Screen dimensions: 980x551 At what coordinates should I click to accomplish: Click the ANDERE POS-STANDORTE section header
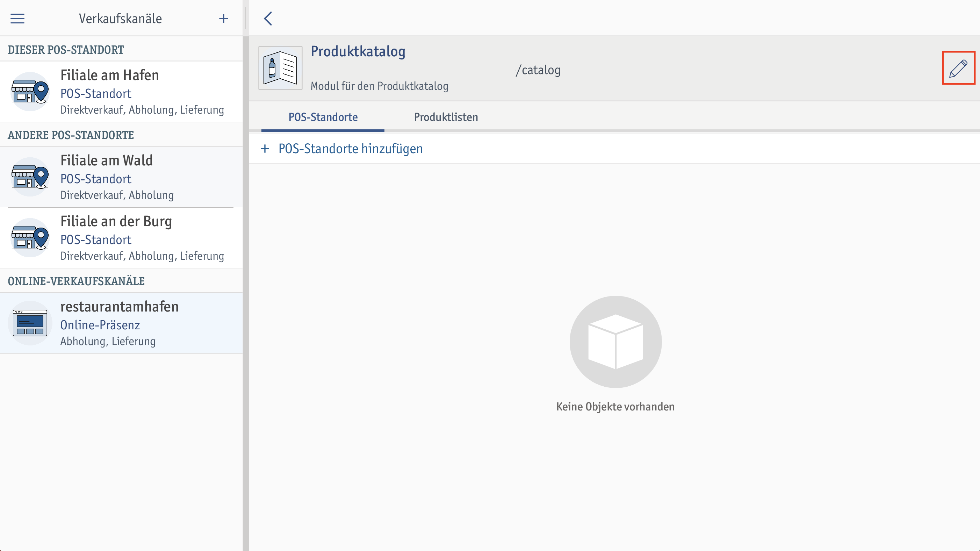(71, 135)
